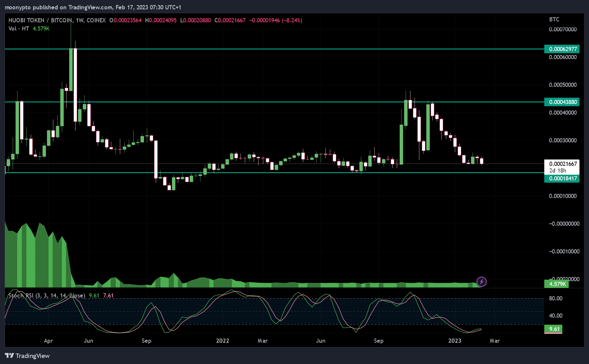Click the BTC currency label on price axis

click(554, 19)
